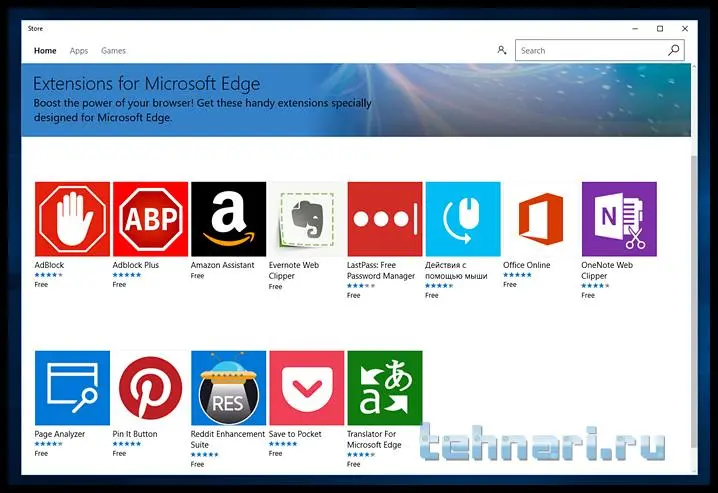Open the LastPass red dots icon
The height and width of the screenshot is (493, 718).
(385, 219)
